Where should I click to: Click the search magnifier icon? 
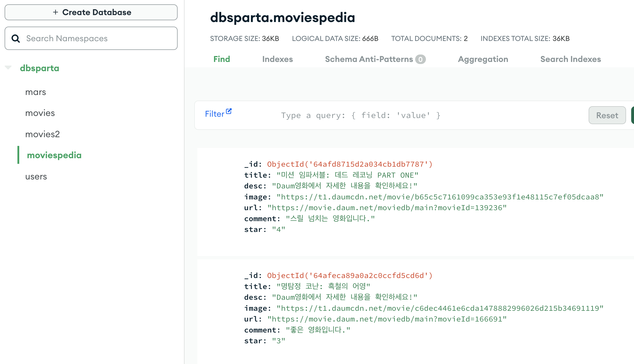(x=16, y=38)
